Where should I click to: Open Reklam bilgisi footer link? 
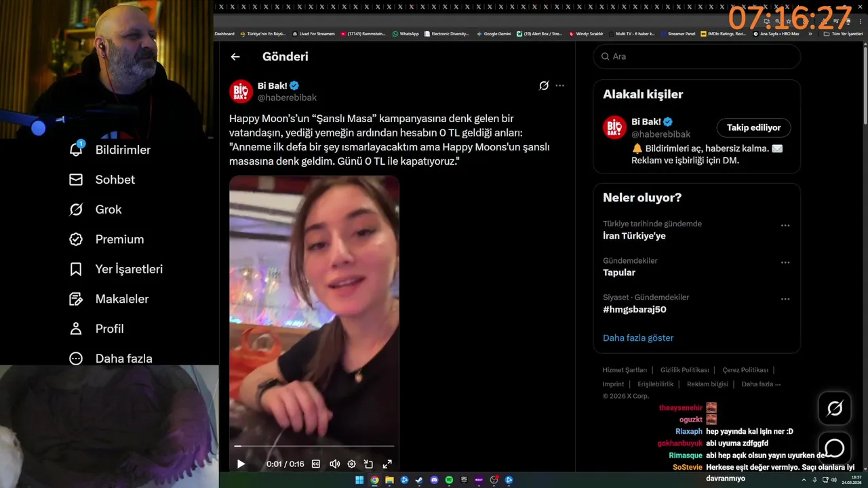click(x=707, y=384)
